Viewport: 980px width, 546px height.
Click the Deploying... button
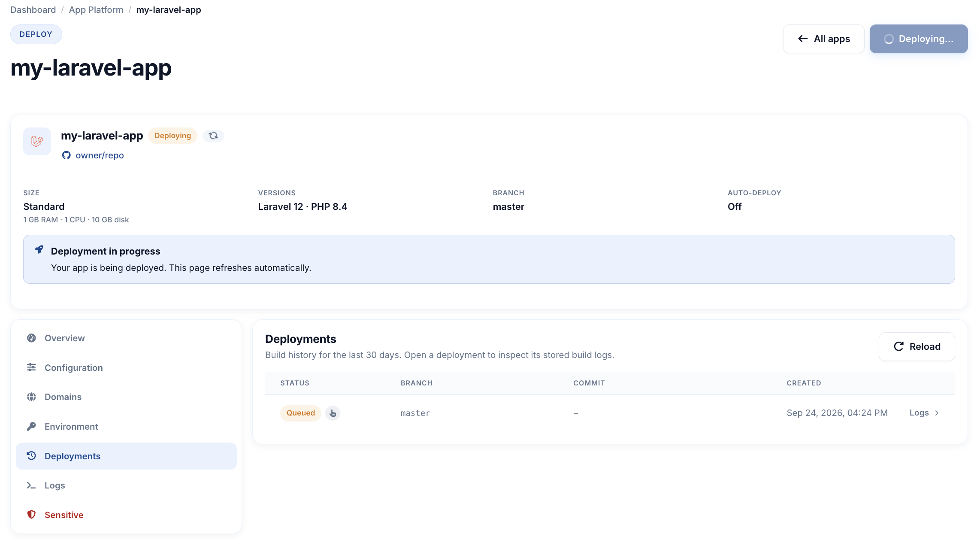[919, 39]
